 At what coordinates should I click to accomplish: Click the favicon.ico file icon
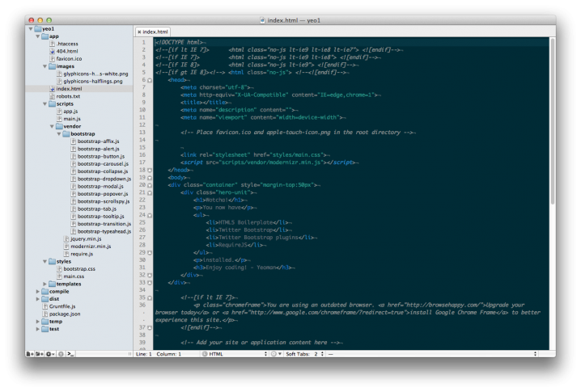[x=51, y=59]
